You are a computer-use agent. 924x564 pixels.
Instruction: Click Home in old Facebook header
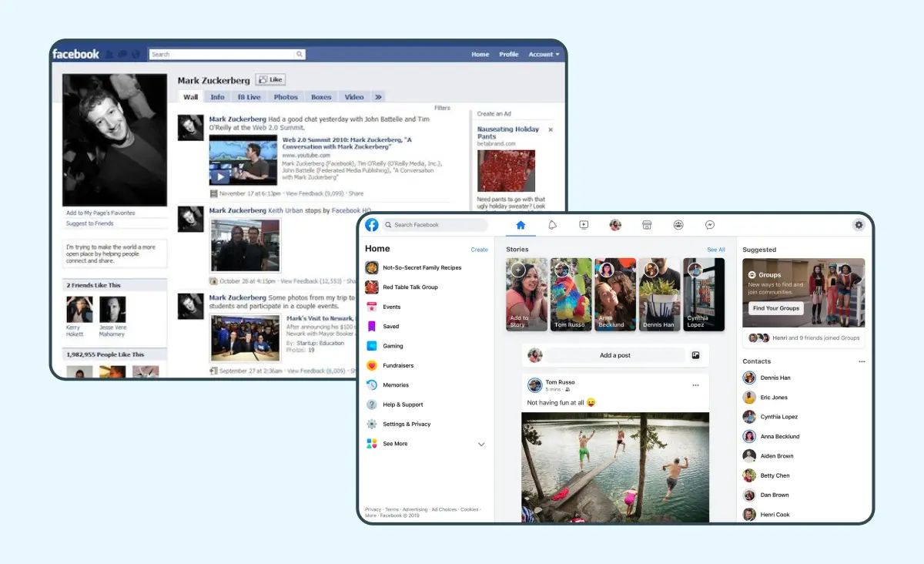click(480, 54)
